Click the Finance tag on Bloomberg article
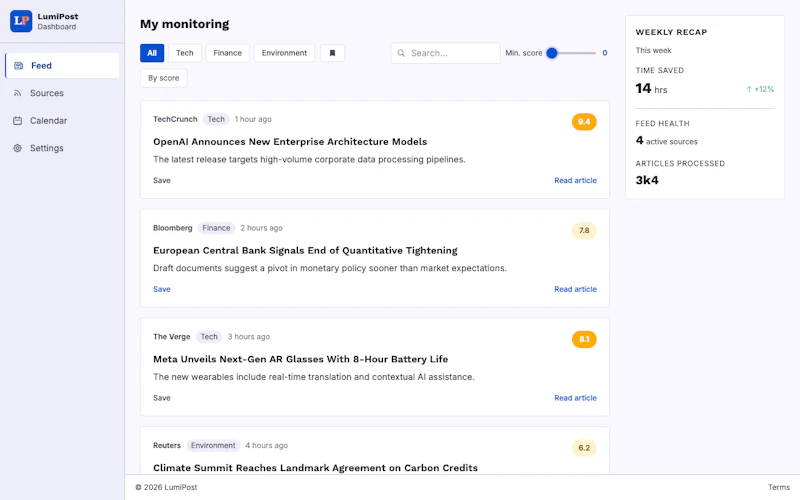This screenshot has width=800, height=500. 216,228
